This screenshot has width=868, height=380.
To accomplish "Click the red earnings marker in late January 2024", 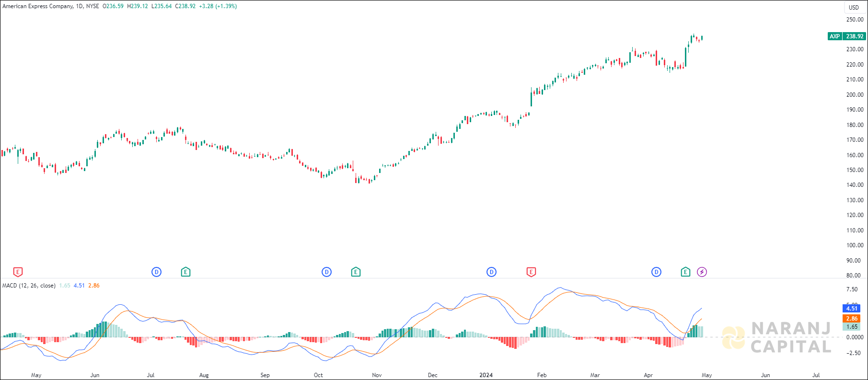I will [531, 272].
